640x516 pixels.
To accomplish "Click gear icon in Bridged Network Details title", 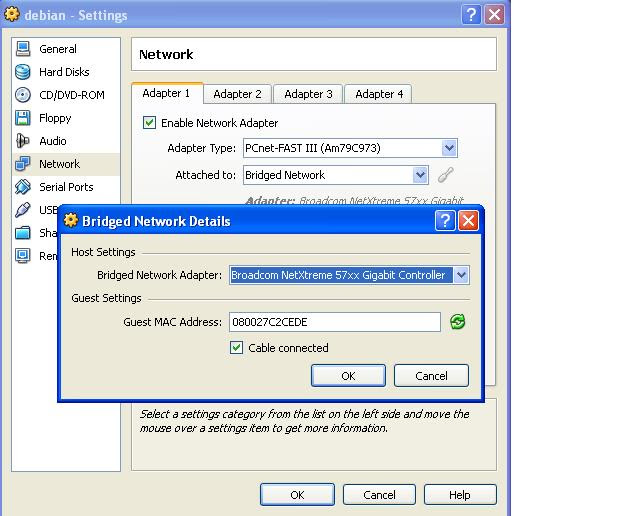I will point(71,220).
